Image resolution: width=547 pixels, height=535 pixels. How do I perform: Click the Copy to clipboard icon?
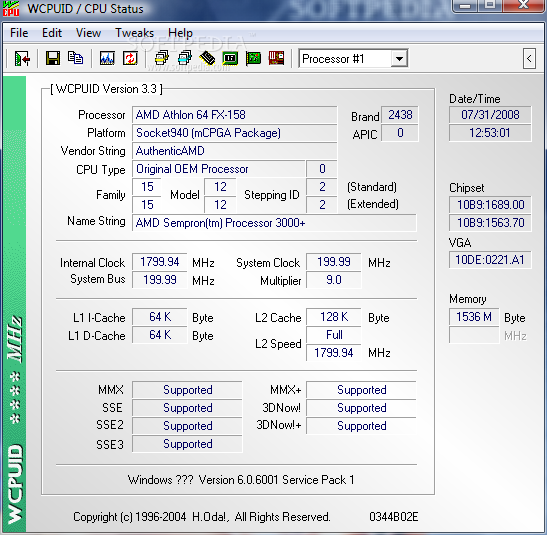coord(75,58)
